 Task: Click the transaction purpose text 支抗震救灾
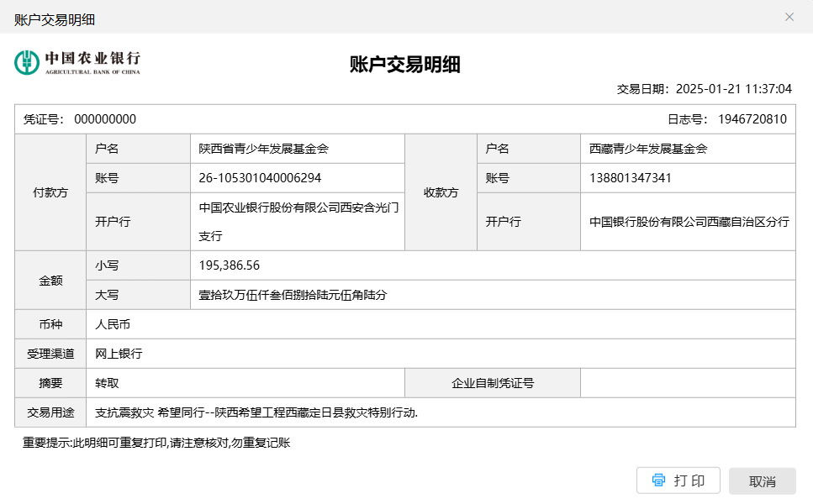[124, 412]
